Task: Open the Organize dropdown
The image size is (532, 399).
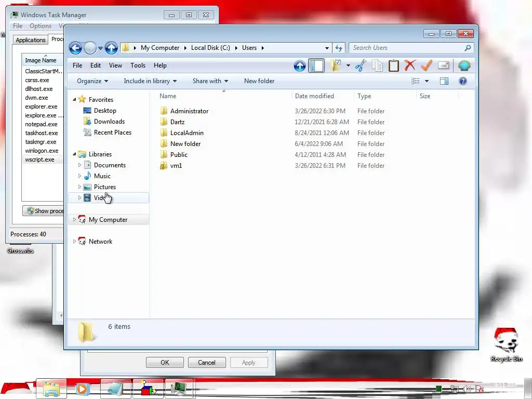Action: [x=92, y=81]
